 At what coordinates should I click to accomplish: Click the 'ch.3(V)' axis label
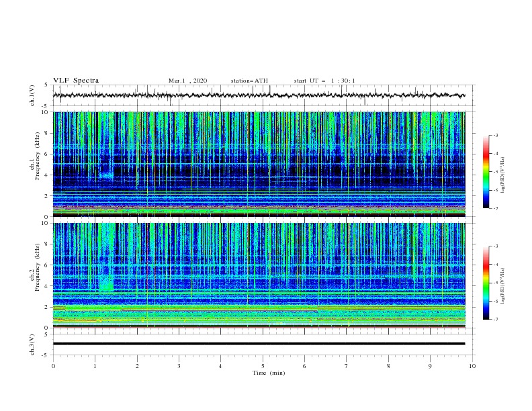(x=32, y=345)
